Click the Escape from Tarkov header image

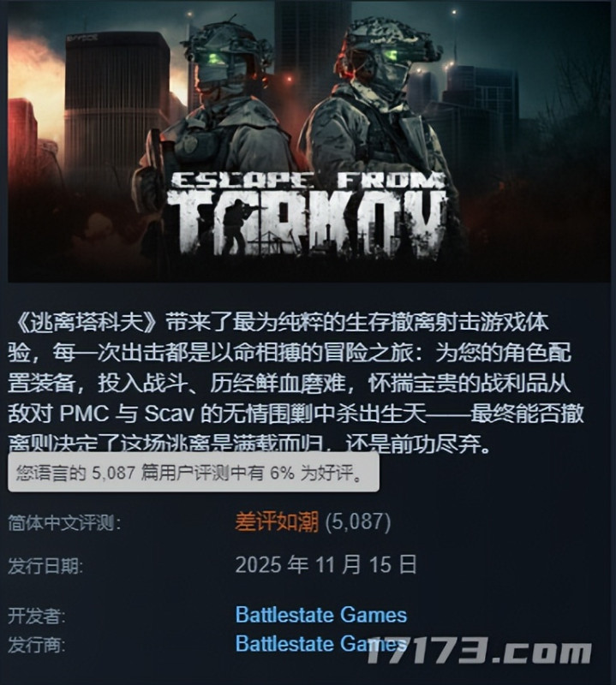pos(308,141)
